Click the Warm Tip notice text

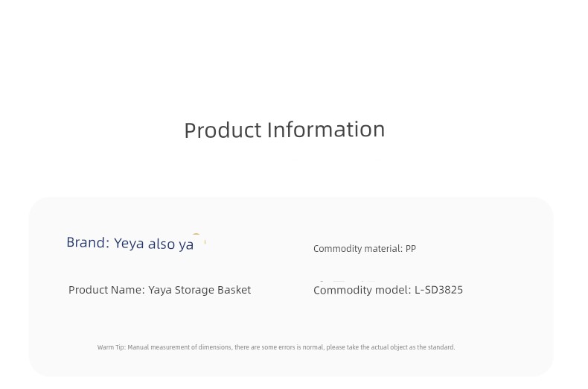pos(276,347)
